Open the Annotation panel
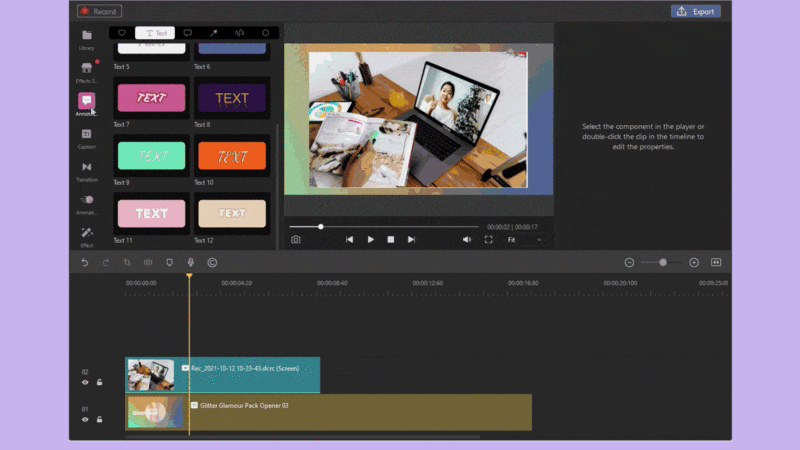 [87, 104]
